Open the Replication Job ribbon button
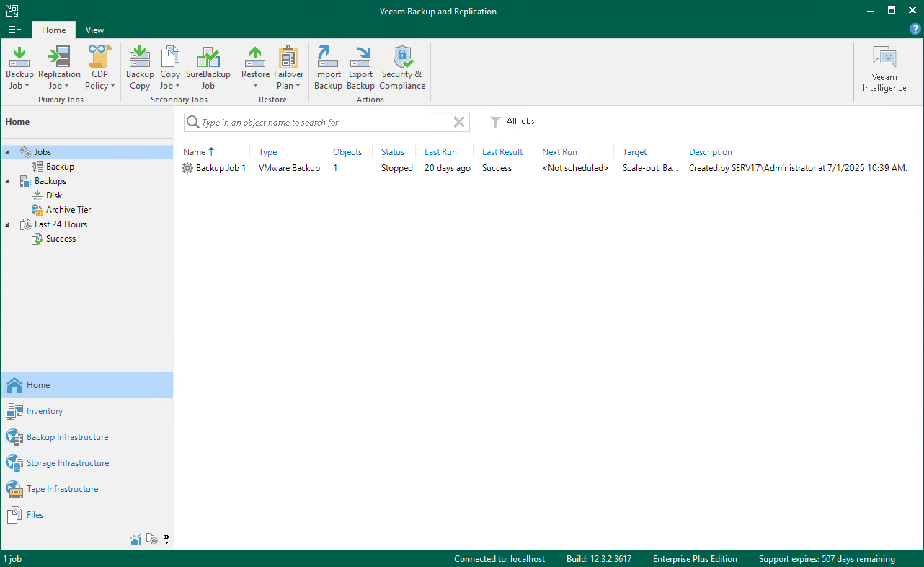The image size is (924, 567). (59, 68)
